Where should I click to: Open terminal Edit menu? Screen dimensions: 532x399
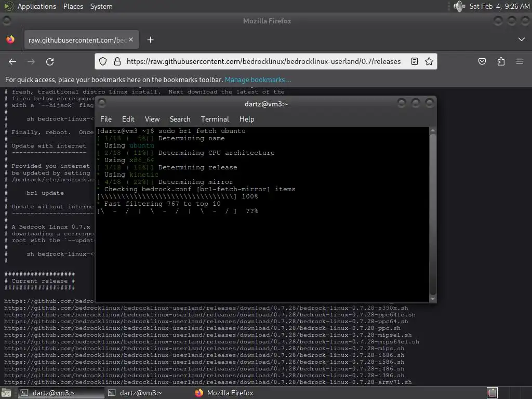tap(128, 119)
